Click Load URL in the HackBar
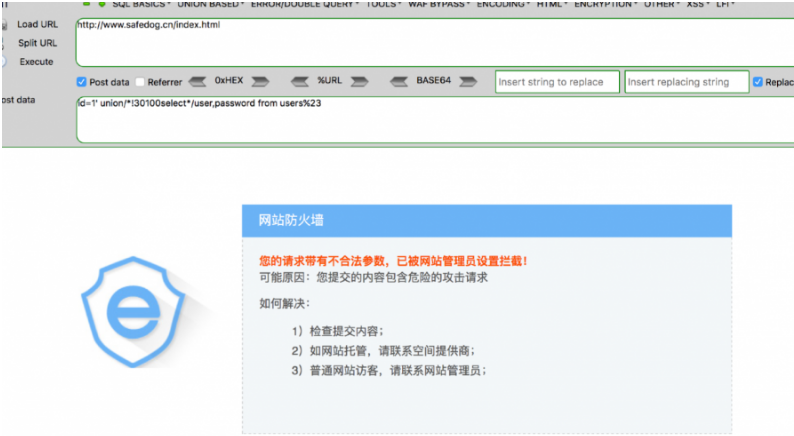794x436 pixels. (37, 24)
